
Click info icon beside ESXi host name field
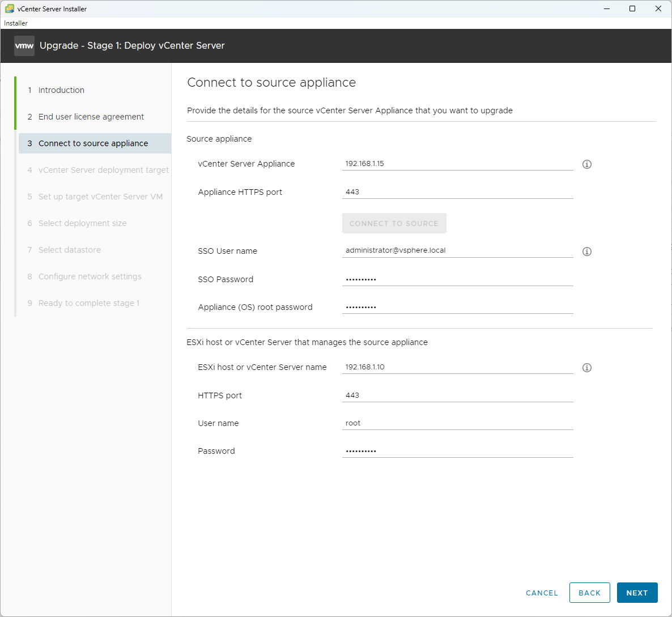tap(587, 368)
